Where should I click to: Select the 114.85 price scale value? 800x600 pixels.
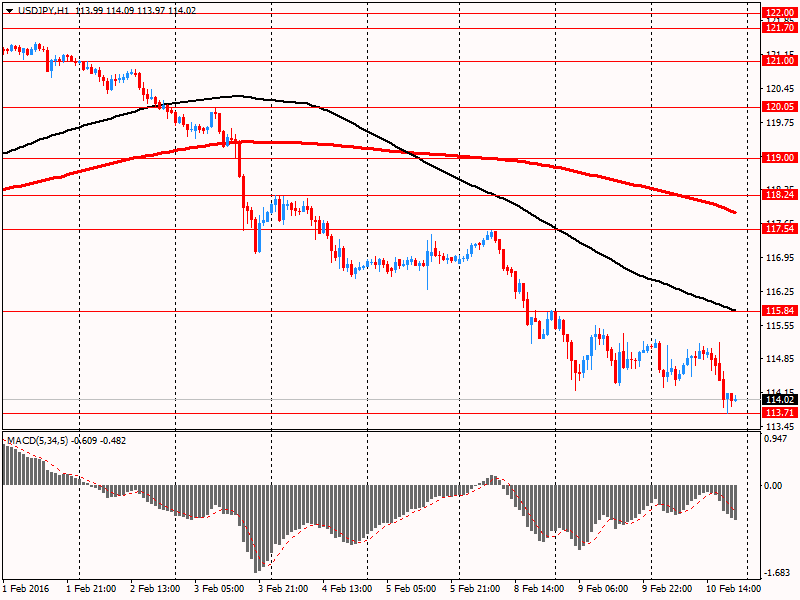(780, 359)
